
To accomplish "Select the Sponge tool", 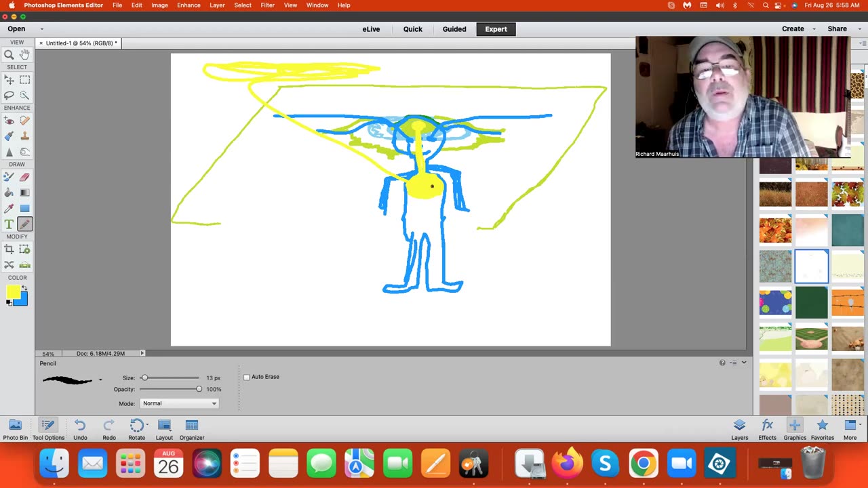I will 25,152.
